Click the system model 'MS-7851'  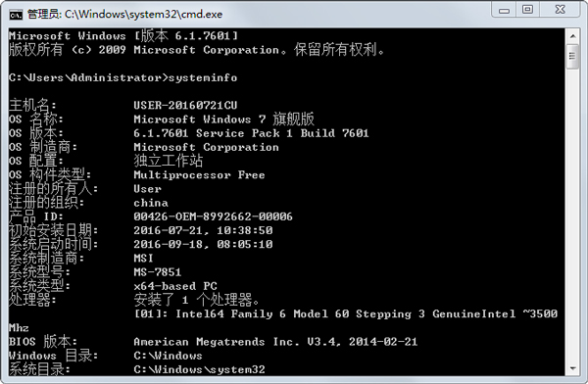(x=158, y=272)
